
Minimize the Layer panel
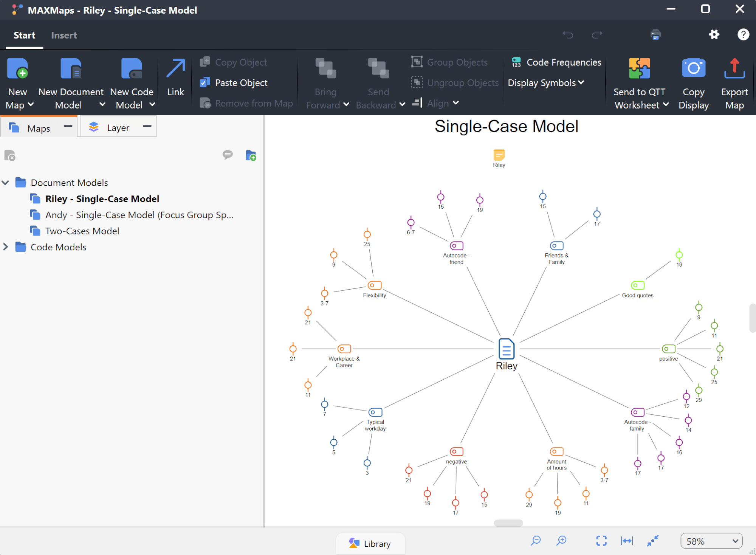coord(147,126)
